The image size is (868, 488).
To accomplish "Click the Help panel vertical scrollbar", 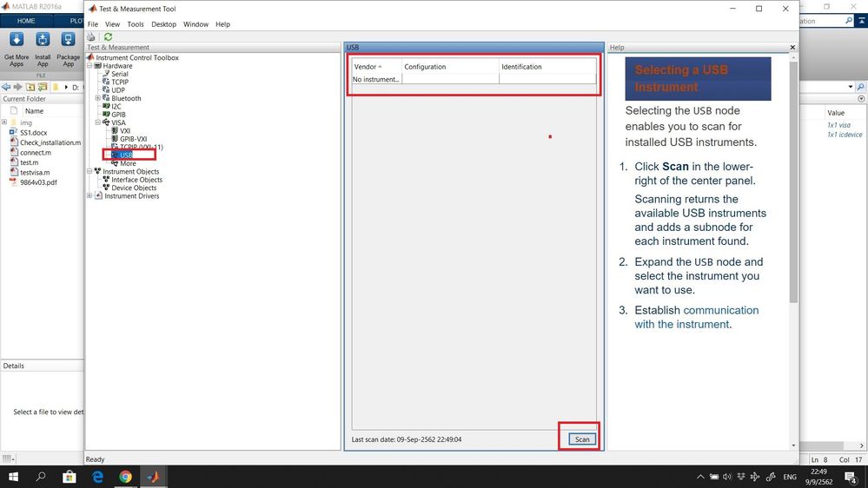I will coord(793,182).
